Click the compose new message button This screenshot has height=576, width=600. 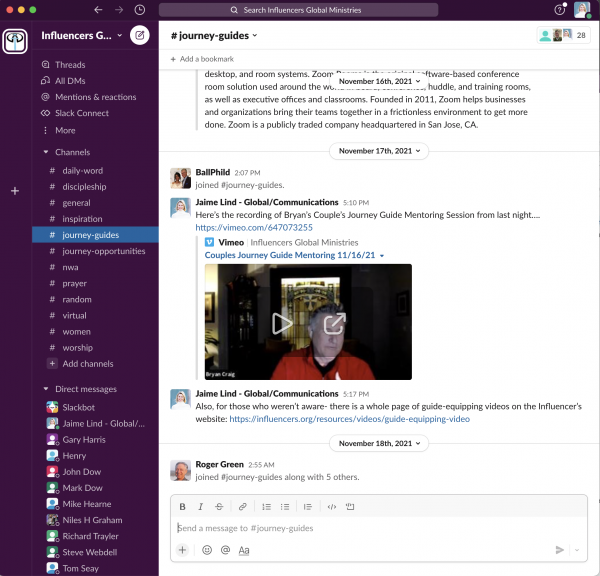point(140,35)
